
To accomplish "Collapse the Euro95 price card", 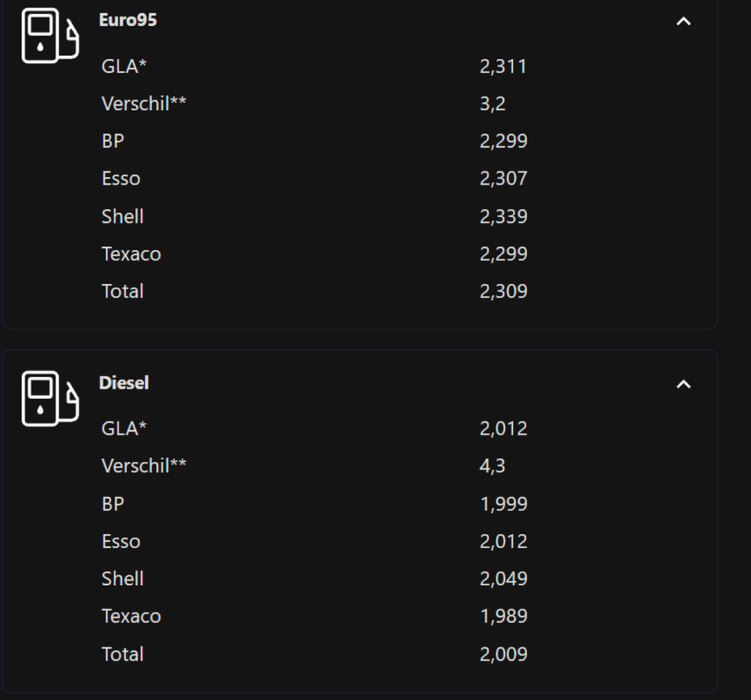I will (684, 21).
